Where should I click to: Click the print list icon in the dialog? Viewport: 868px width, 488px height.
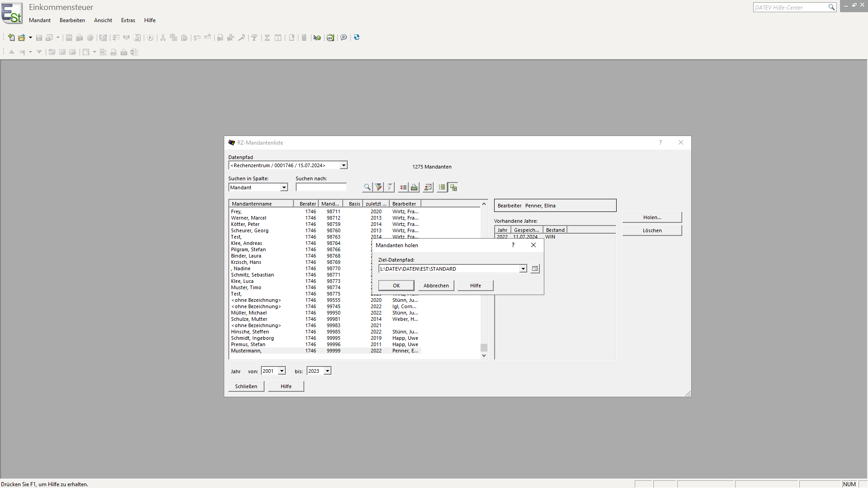[x=414, y=187]
